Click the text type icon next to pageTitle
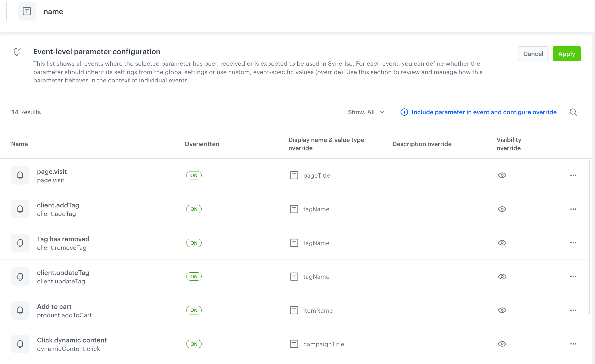Image resolution: width=595 pixels, height=364 pixels. [x=294, y=175]
